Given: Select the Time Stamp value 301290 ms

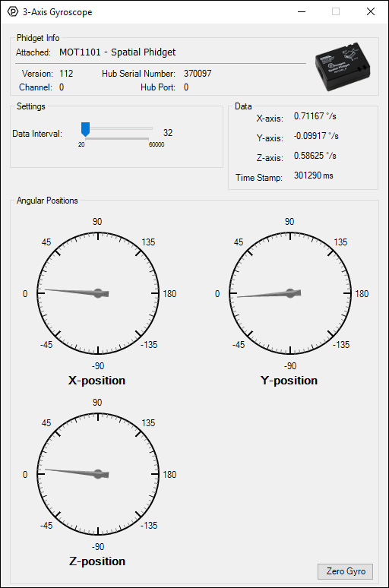Looking at the screenshot, I should coord(313,175).
